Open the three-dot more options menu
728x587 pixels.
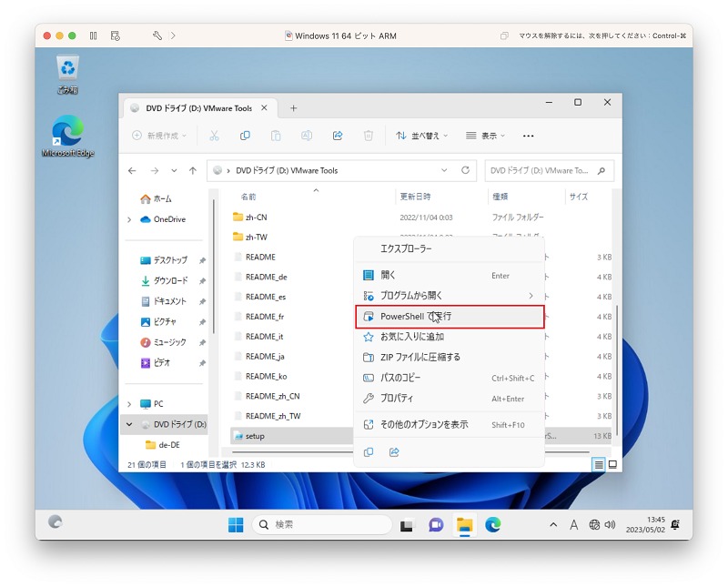pyautogui.click(x=529, y=137)
